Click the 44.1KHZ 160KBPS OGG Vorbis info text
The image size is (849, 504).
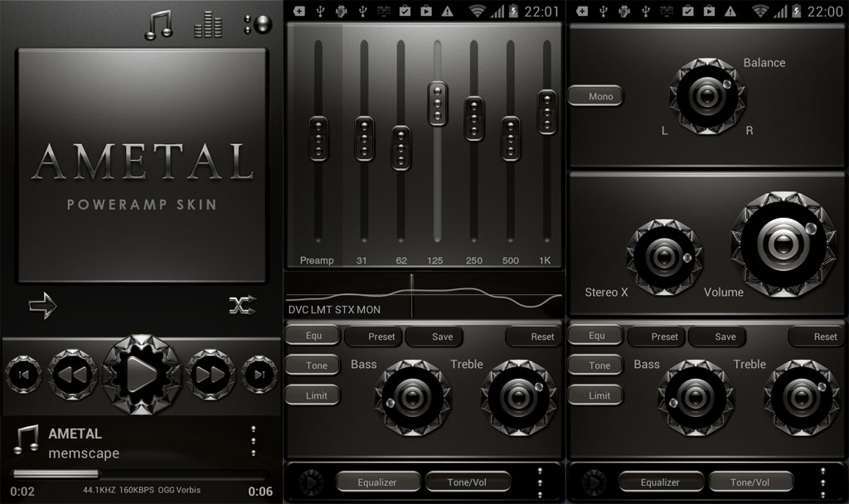[142, 490]
